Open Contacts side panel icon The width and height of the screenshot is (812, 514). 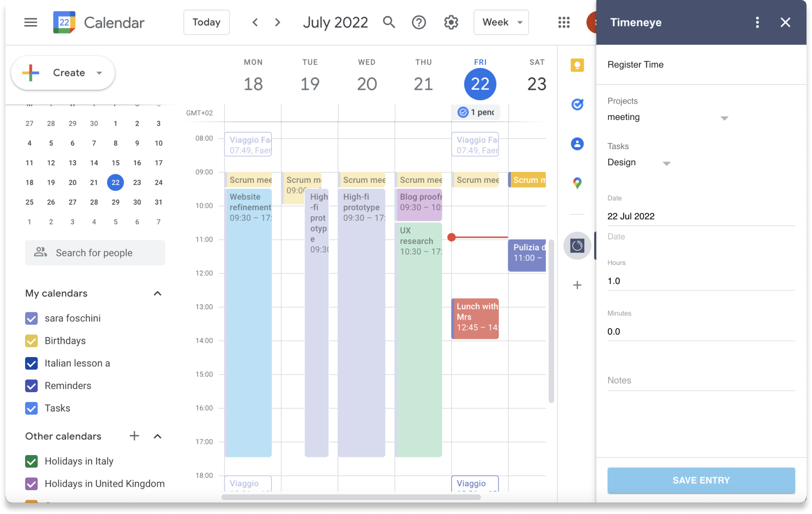point(577,144)
